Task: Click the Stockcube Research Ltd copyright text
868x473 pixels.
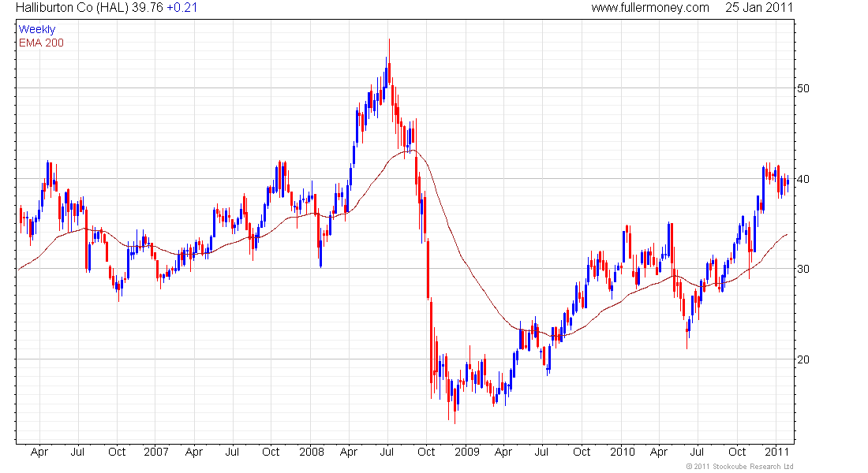Action: click(739, 467)
